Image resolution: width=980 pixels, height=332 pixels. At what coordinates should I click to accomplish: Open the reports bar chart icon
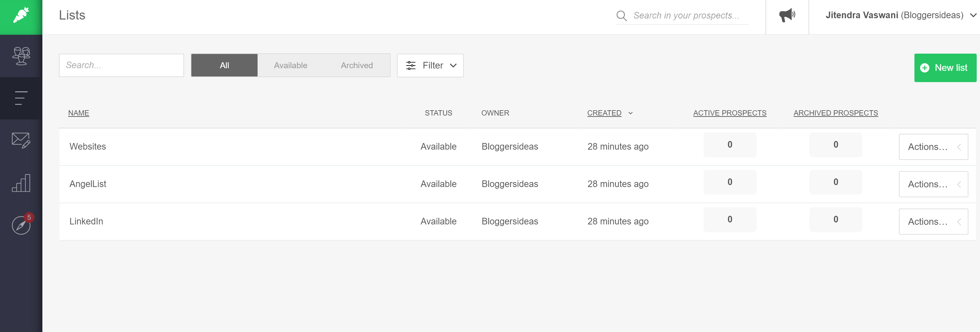pyautogui.click(x=21, y=183)
